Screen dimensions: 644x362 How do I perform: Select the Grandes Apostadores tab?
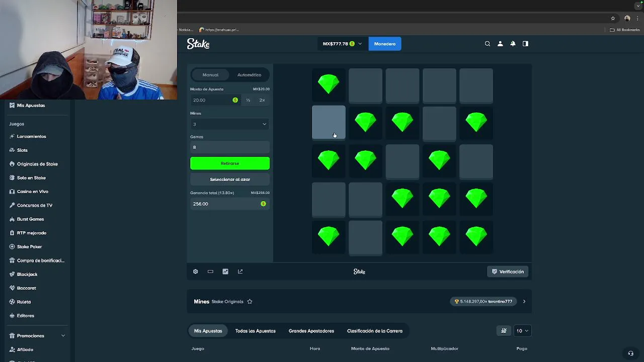click(311, 331)
